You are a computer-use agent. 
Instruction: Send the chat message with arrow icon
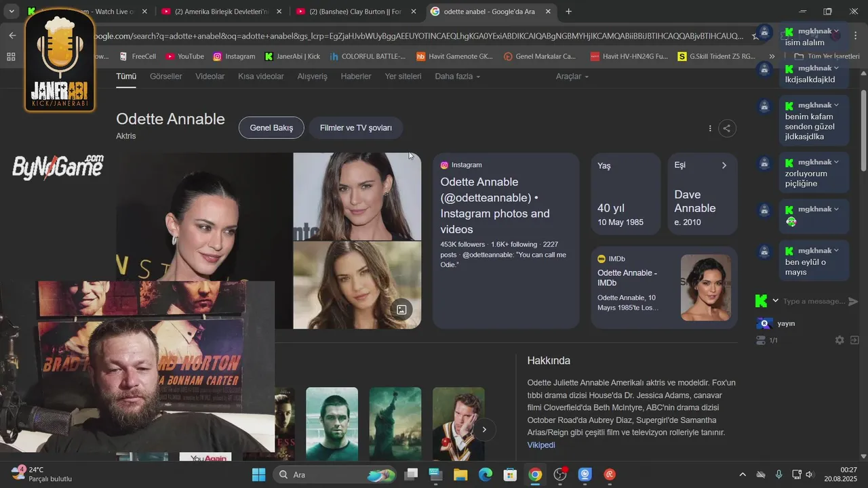click(x=853, y=302)
